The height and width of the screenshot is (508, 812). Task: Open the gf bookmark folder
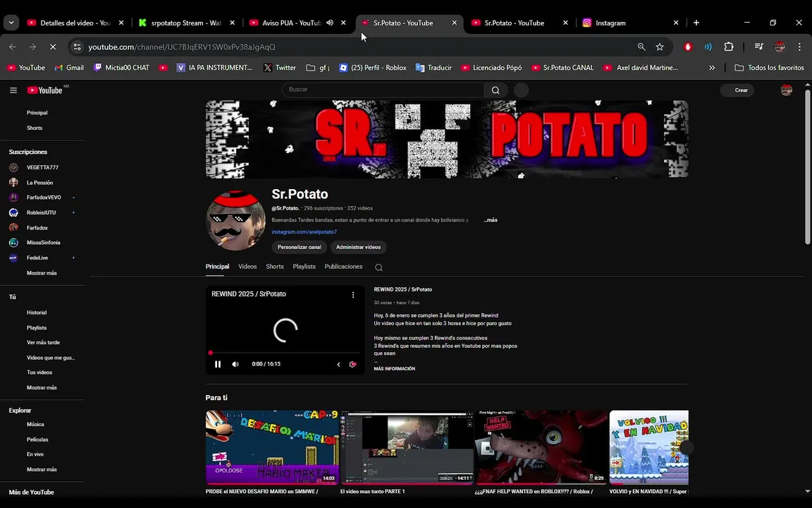coord(318,68)
